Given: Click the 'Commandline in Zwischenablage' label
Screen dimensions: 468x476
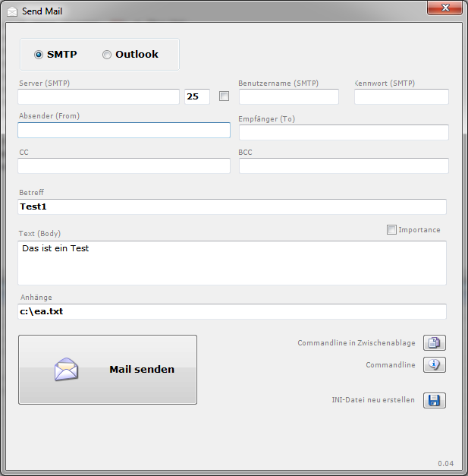Looking at the screenshot, I should point(356,343).
